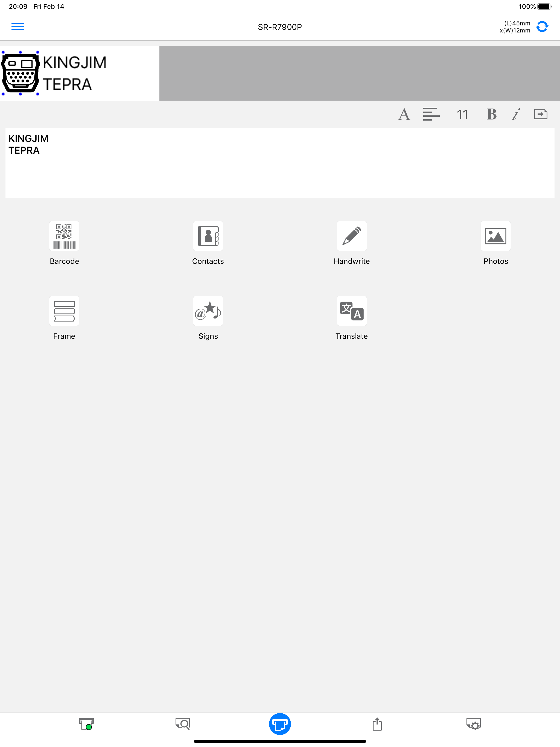This screenshot has width=560, height=747.
Task: Refresh the tape size information
Action: point(542,27)
